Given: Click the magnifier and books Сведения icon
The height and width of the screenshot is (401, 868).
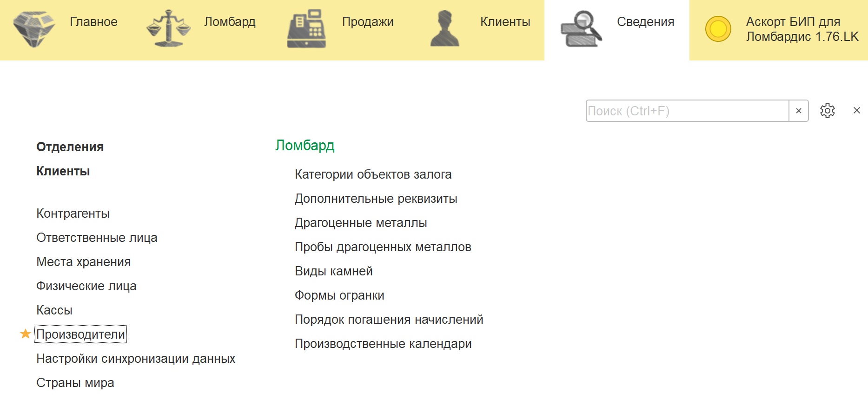Looking at the screenshot, I should [581, 29].
